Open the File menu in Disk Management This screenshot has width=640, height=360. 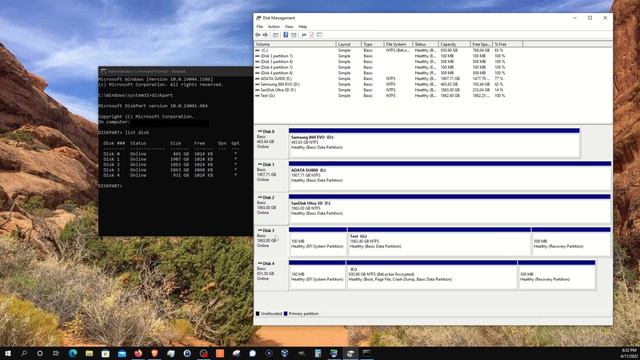point(260,27)
